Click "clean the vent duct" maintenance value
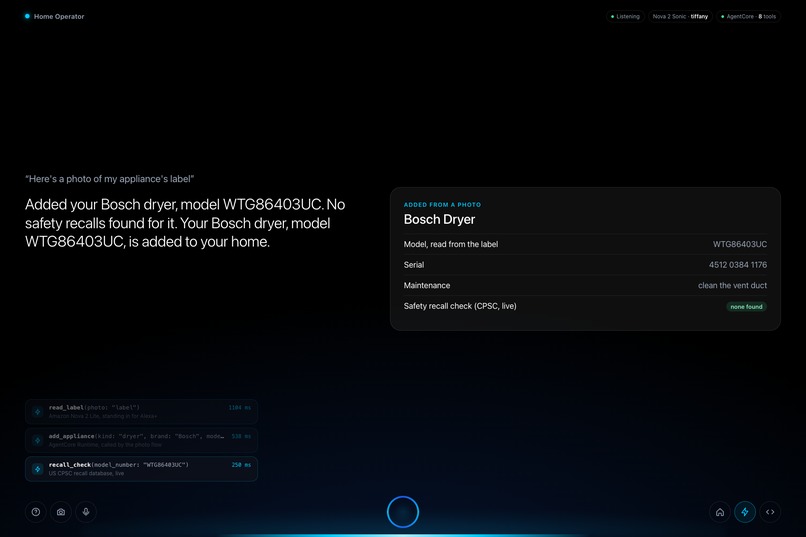 732,285
